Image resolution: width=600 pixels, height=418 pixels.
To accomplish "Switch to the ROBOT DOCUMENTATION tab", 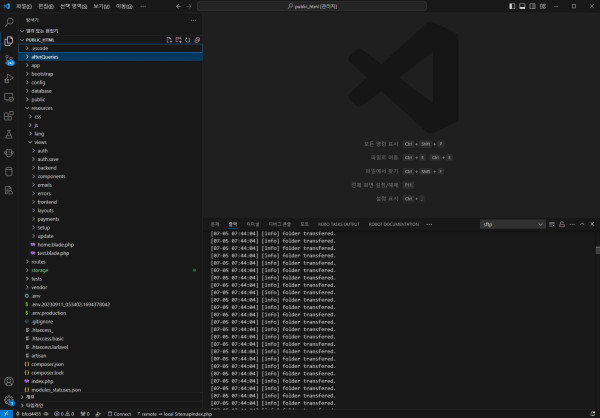I will click(394, 224).
